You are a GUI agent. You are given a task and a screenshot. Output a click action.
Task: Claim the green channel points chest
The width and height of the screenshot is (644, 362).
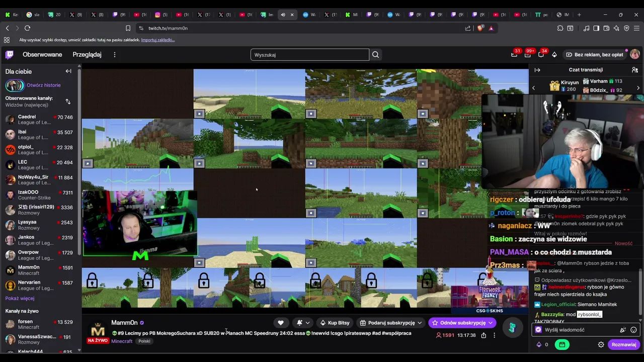(x=561, y=344)
